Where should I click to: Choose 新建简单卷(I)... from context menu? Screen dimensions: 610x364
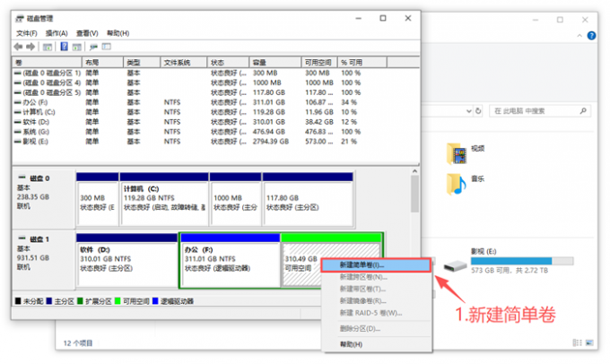point(376,265)
